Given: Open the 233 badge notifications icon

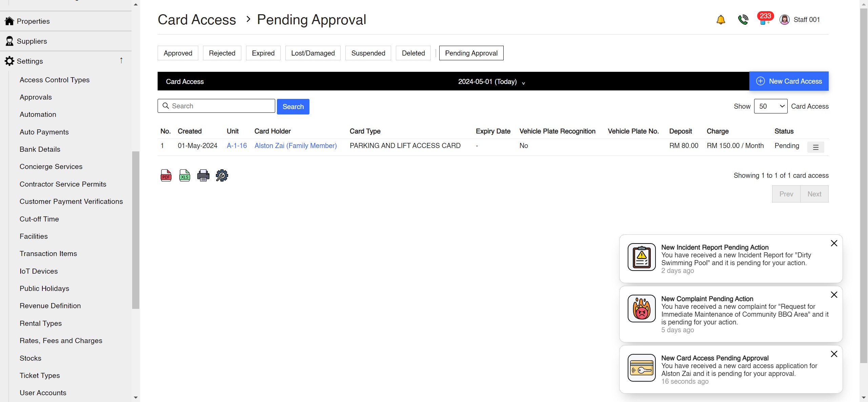Looking at the screenshot, I should 764,19.
